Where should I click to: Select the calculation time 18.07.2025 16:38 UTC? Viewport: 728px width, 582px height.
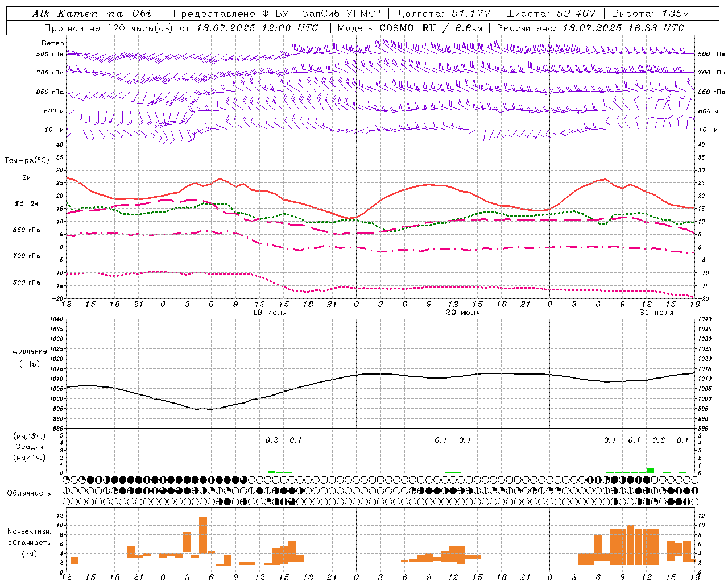point(624,28)
